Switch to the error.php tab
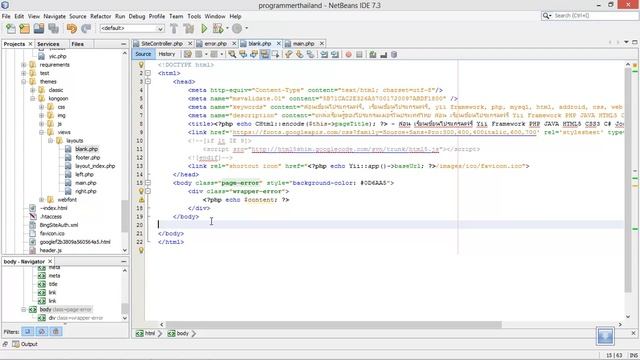Image resolution: width=640 pixels, height=360 pixels. pyautogui.click(x=216, y=43)
